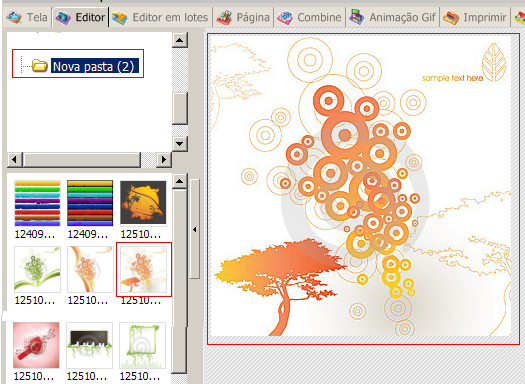Select the red magnifier pink thumbnail
Screen dimensions: 525x384
pyautogui.click(x=36, y=345)
